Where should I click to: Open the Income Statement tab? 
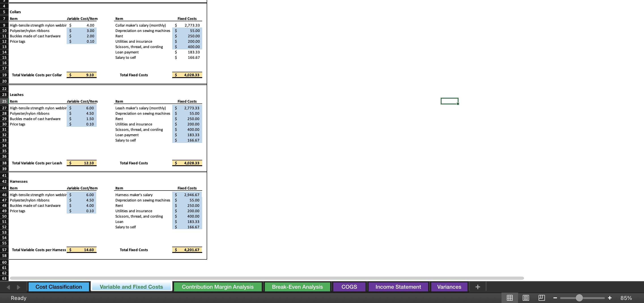[x=398, y=287]
